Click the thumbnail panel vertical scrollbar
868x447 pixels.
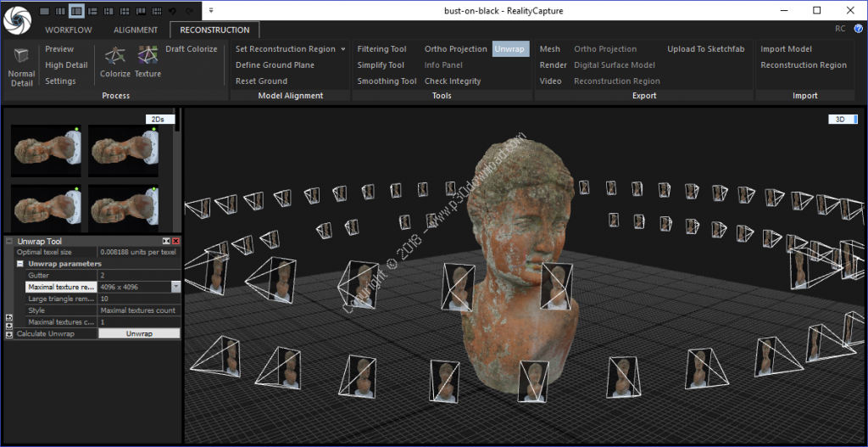(178, 119)
